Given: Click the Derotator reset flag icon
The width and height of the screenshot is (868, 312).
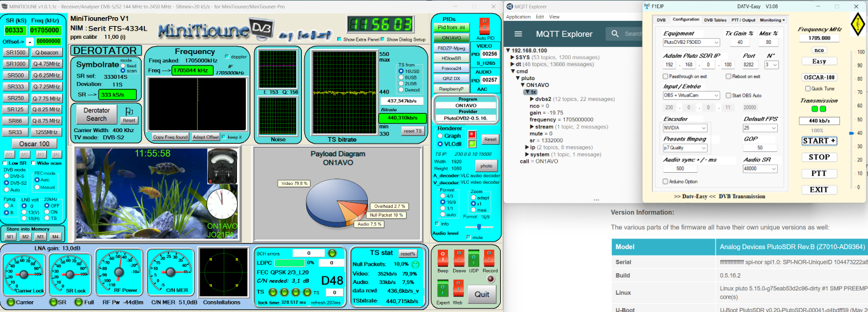Looking at the screenshot, I should pos(129,111).
